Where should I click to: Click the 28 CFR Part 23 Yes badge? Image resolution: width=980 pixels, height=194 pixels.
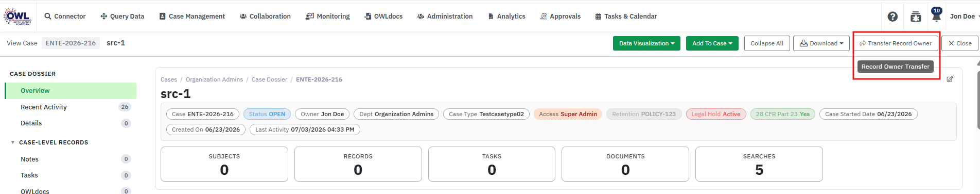point(783,114)
